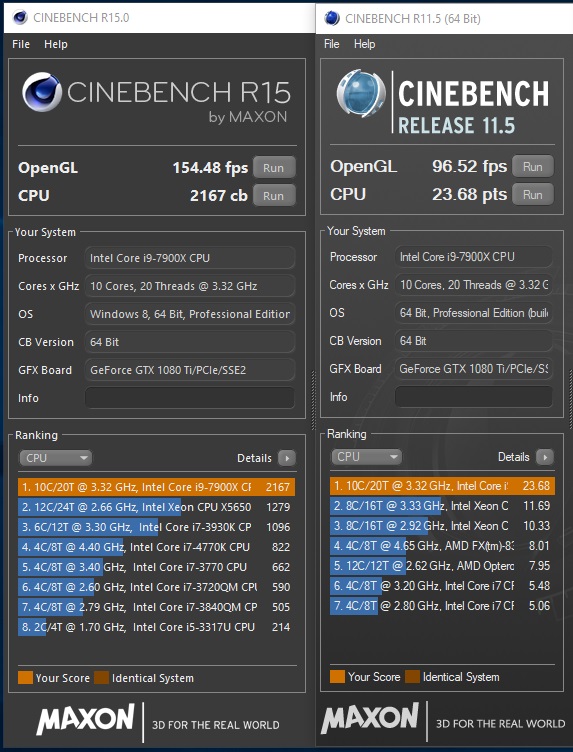The width and height of the screenshot is (573, 752).
Task: Click the Identical System swatch in R15
Action: [102, 678]
